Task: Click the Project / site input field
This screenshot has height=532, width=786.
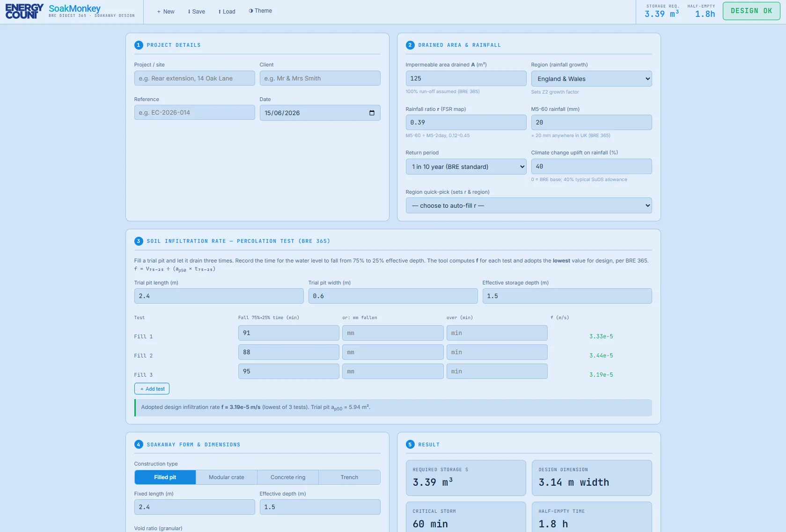Action: click(x=194, y=78)
